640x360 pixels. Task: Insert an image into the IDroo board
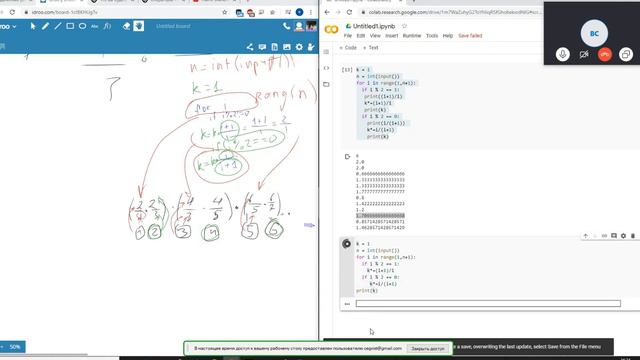(287, 47)
